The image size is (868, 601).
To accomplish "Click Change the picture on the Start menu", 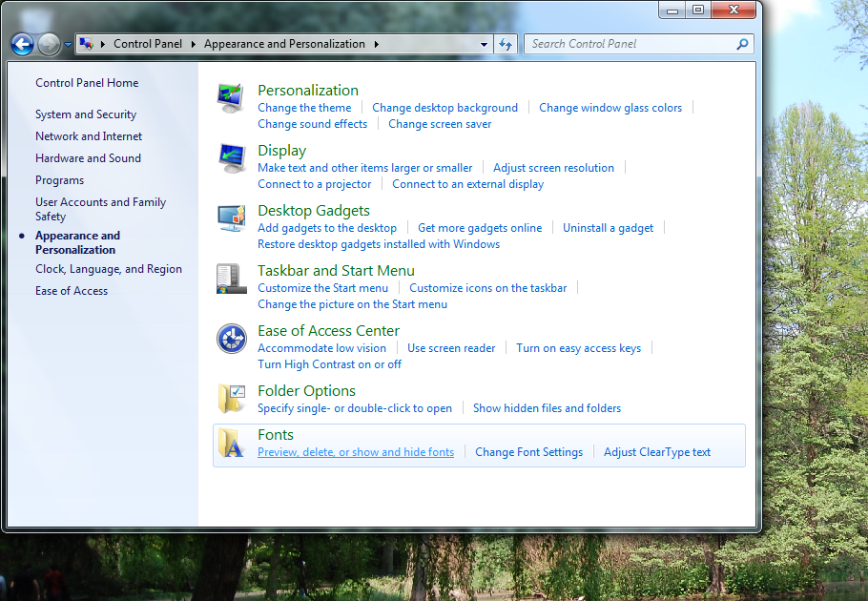I will 352,304.
